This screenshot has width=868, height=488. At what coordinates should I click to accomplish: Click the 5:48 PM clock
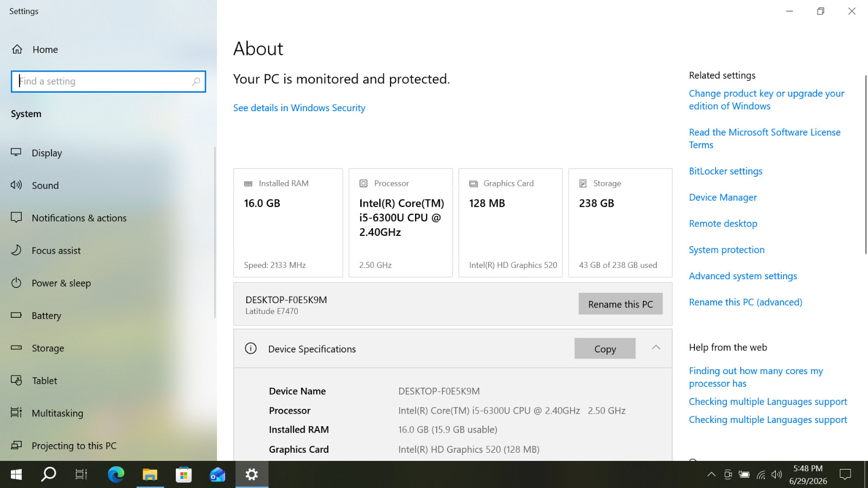click(x=808, y=468)
